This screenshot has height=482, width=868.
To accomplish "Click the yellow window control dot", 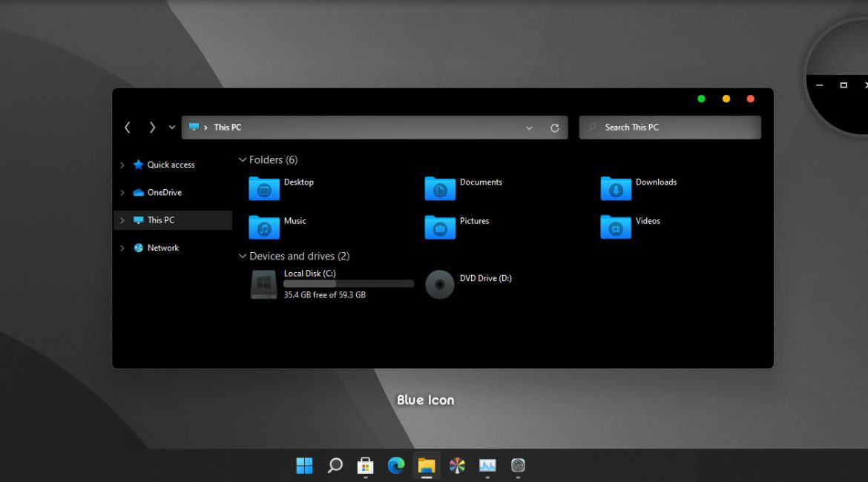I will [x=726, y=99].
